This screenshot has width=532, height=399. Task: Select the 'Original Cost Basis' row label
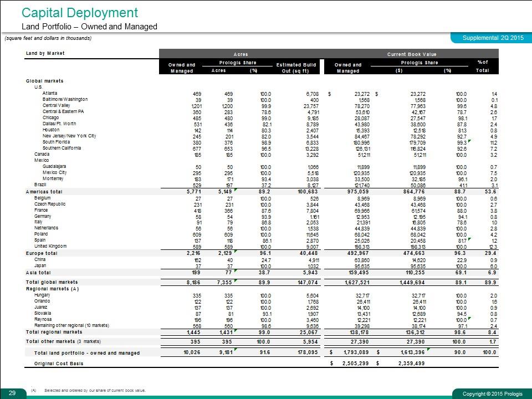(59, 364)
